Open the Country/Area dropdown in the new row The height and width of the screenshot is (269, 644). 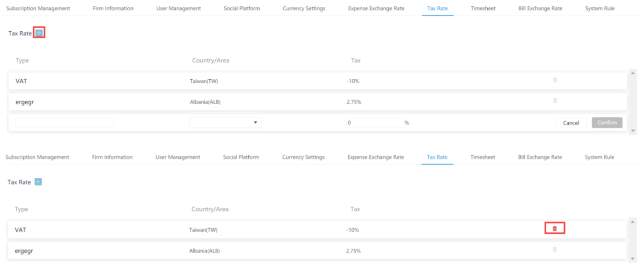click(x=226, y=122)
